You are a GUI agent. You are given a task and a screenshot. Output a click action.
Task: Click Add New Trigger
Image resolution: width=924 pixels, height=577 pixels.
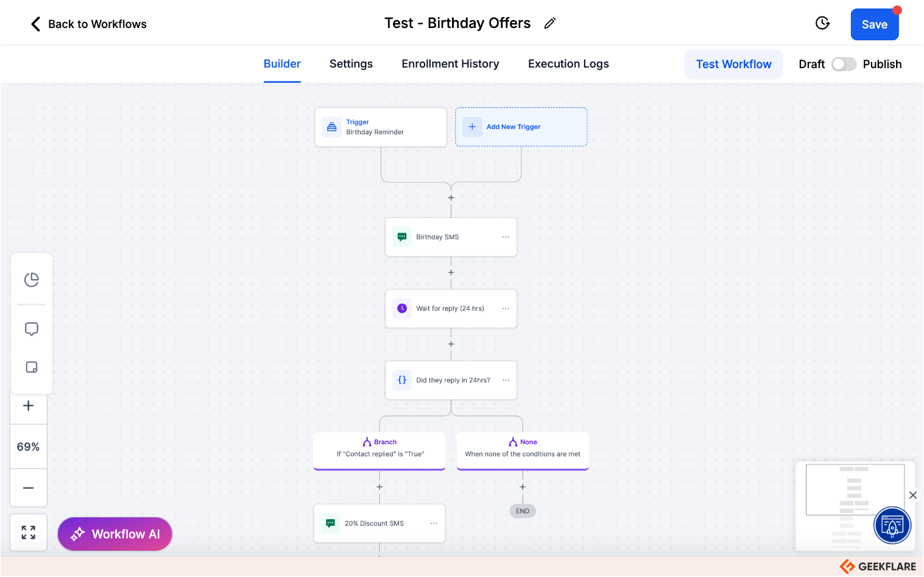(x=521, y=127)
